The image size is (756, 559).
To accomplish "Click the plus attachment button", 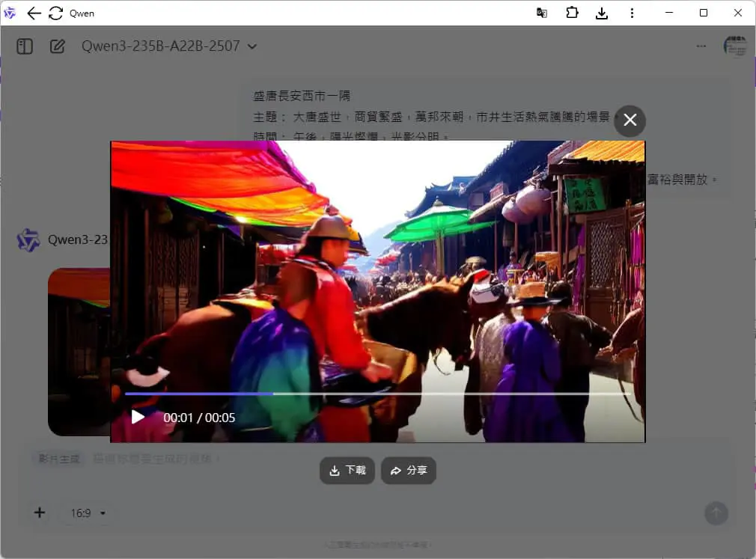I will [x=40, y=513].
